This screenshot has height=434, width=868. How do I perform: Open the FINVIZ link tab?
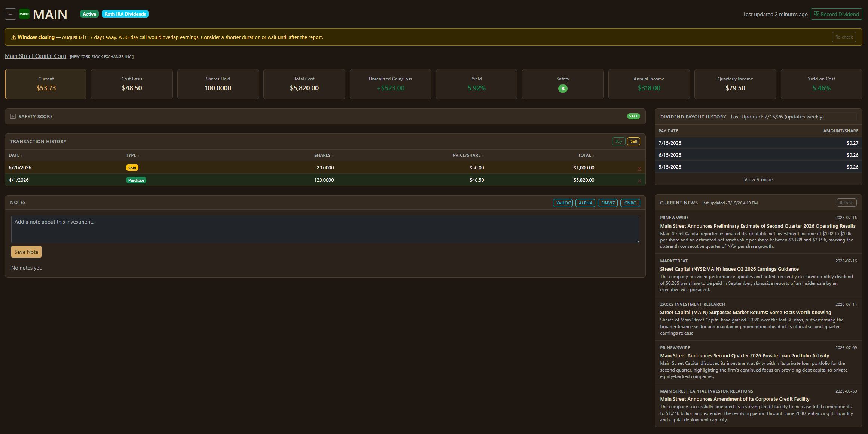pos(608,203)
